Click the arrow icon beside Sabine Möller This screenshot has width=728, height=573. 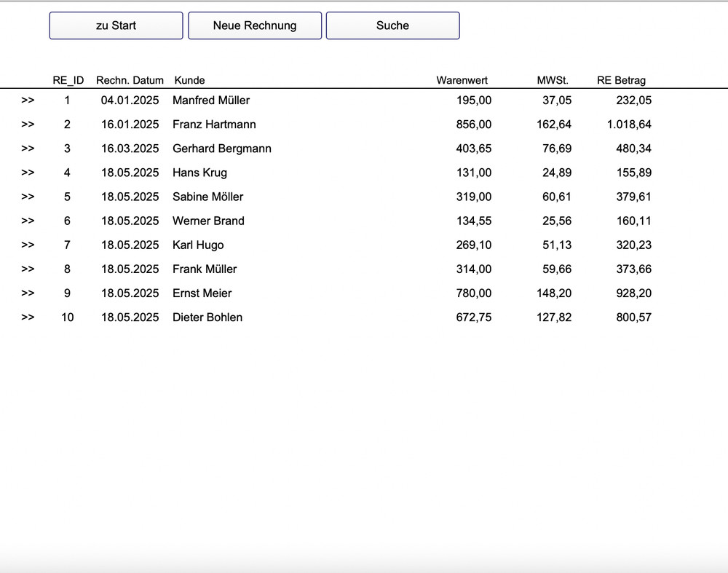(28, 197)
